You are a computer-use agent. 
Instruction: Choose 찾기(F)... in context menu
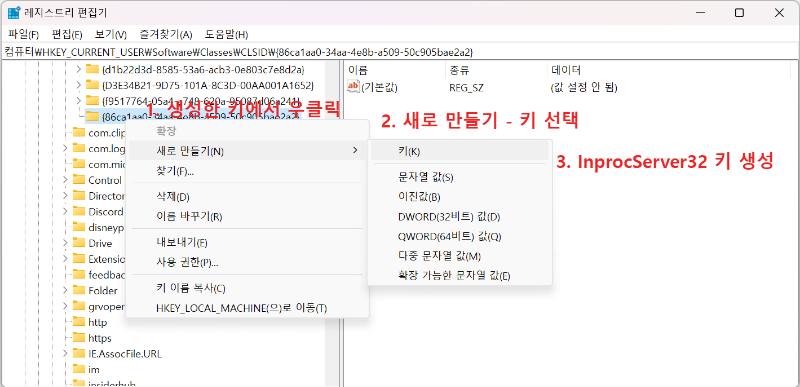coord(247,171)
